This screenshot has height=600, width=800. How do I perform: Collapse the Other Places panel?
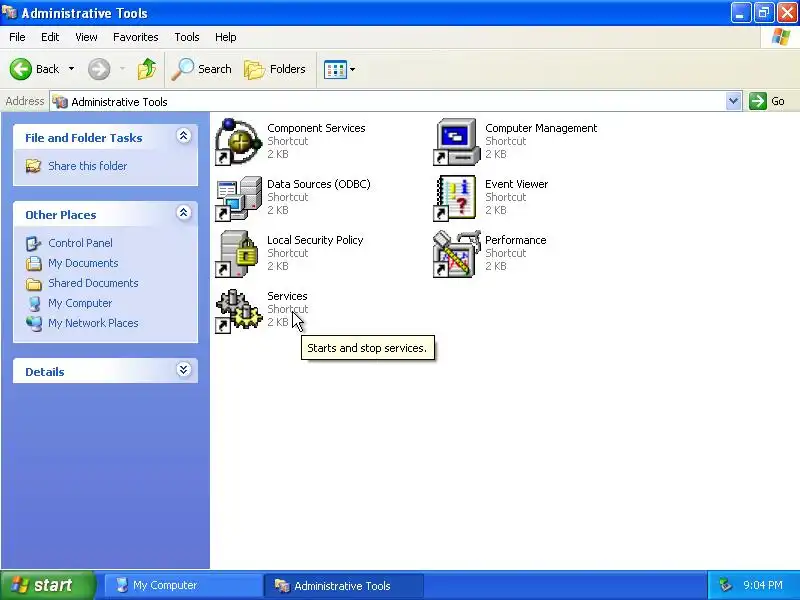pyautogui.click(x=184, y=213)
